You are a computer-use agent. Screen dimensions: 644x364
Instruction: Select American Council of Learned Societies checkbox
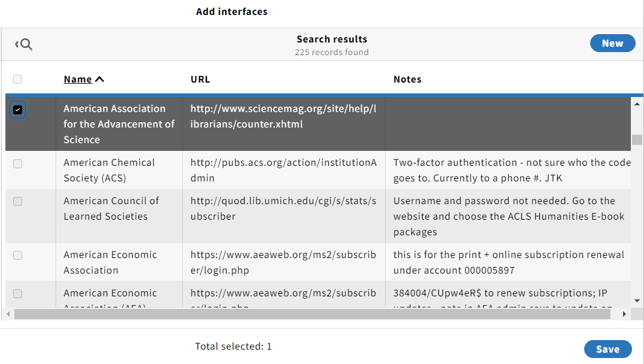18,202
